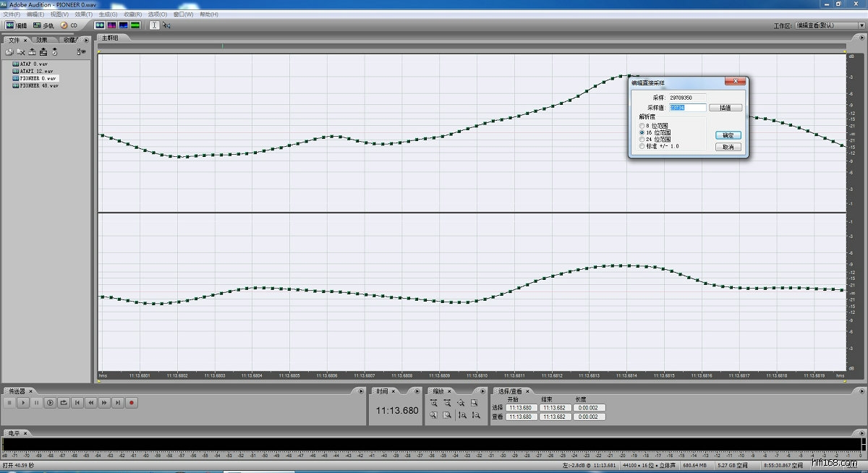Click the 采样值 input field
This screenshot has width=868, height=473.
pos(687,108)
